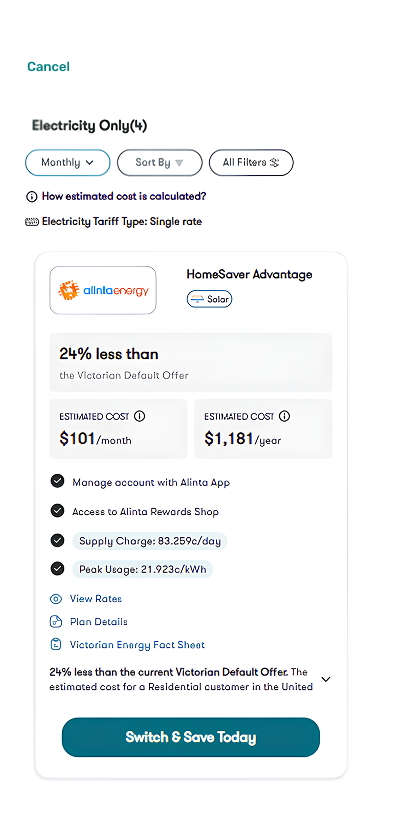Click the info icon before 'How estimated cost is calculated'
This screenshot has height=822, width=393.
pyautogui.click(x=31, y=197)
